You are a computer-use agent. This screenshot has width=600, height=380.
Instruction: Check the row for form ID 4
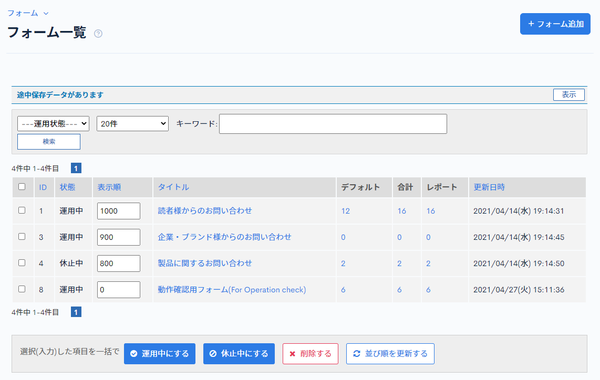[x=22, y=263]
